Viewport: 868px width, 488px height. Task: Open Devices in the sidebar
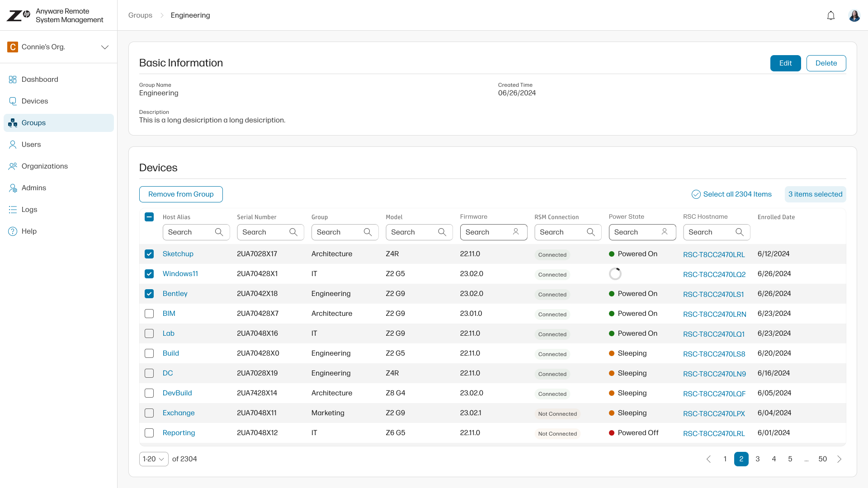(x=34, y=101)
